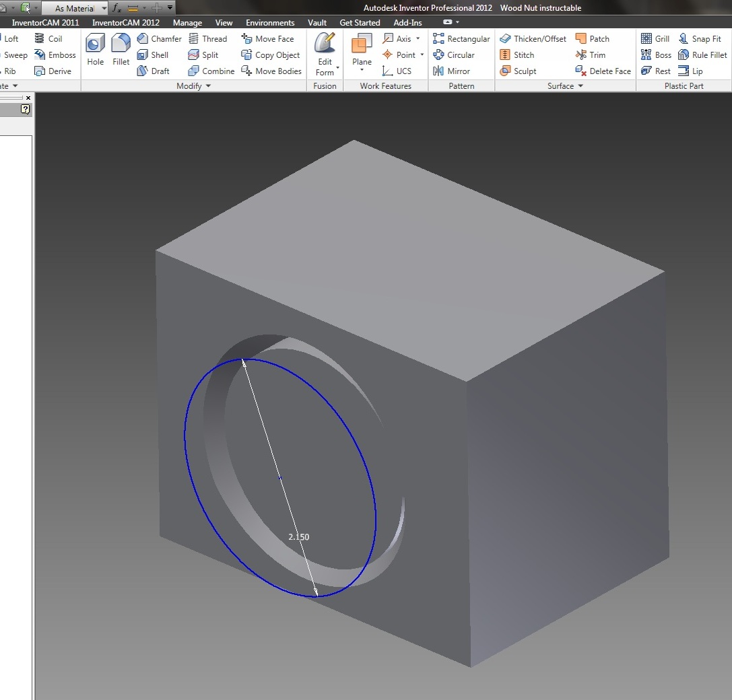This screenshot has width=732, height=700.
Task: Click the Combine tool icon
Action: tap(193, 71)
